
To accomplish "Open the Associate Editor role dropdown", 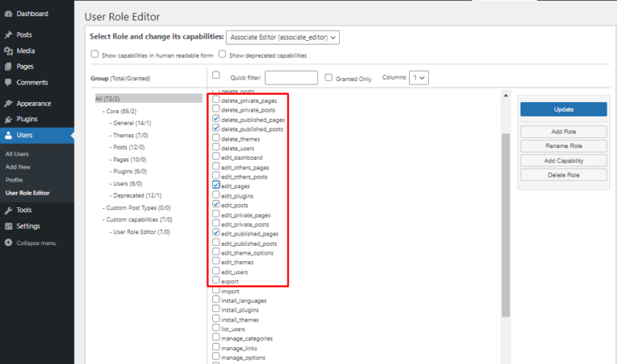I will [x=282, y=37].
